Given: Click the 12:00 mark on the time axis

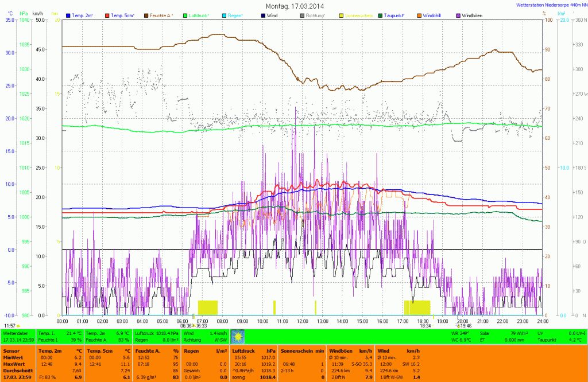Looking at the screenshot, I should [x=303, y=321].
